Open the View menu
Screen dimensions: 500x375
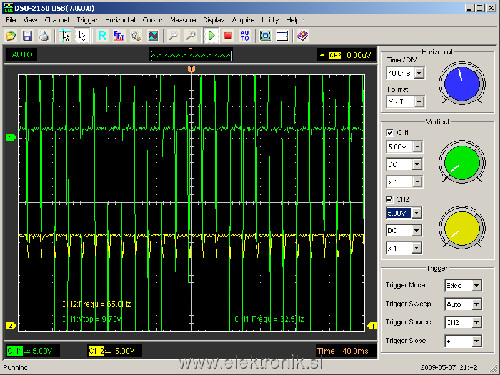30,20
